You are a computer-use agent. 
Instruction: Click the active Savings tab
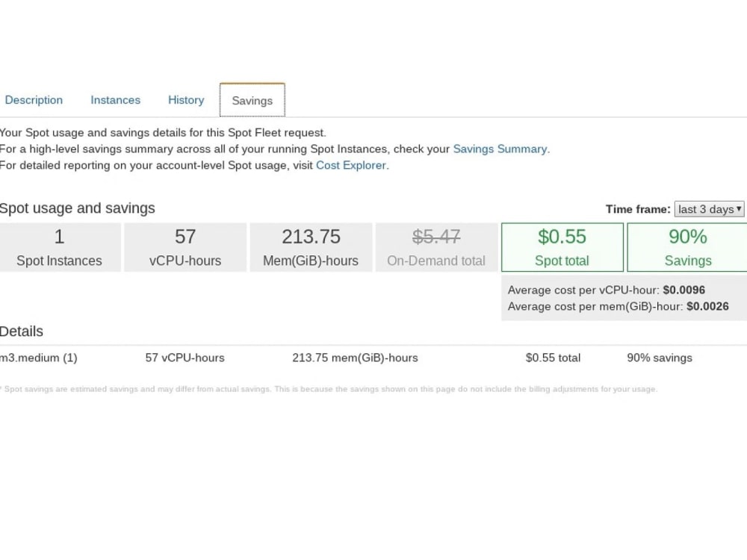[x=252, y=100]
